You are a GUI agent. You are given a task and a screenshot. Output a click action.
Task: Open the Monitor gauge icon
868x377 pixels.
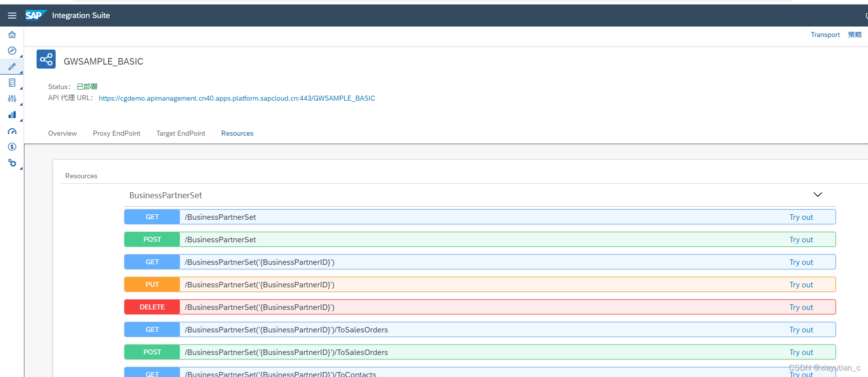click(x=12, y=131)
